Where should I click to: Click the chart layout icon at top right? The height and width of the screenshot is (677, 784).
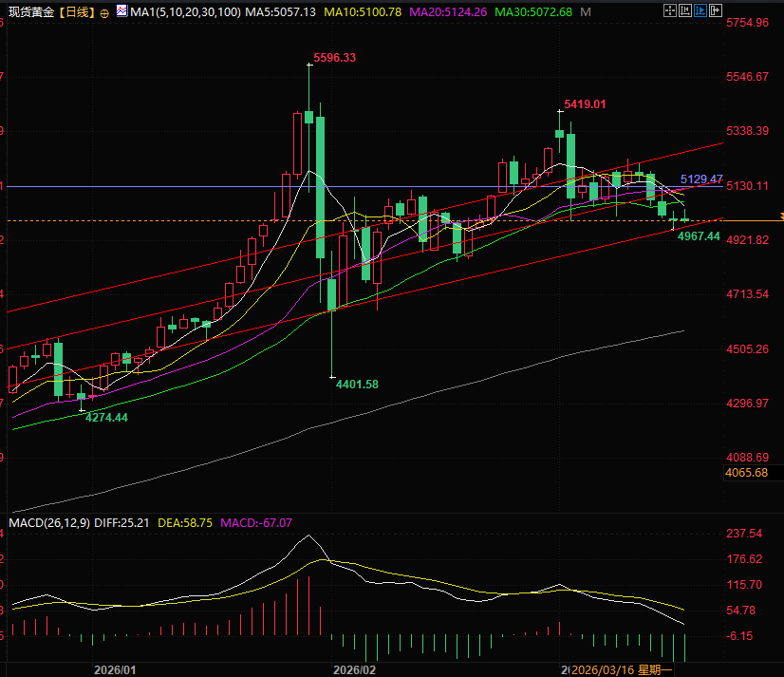click(x=685, y=10)
